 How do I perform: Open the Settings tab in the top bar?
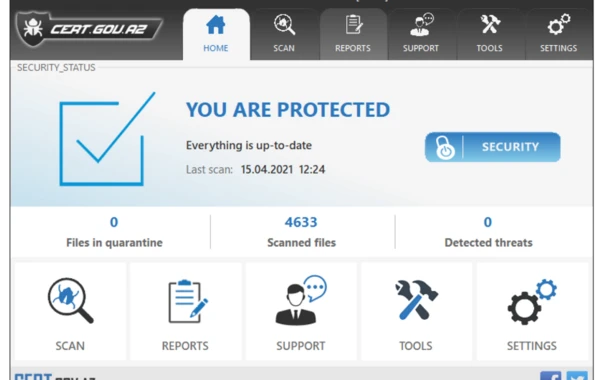pyautogui.click(x=558, y=34)
